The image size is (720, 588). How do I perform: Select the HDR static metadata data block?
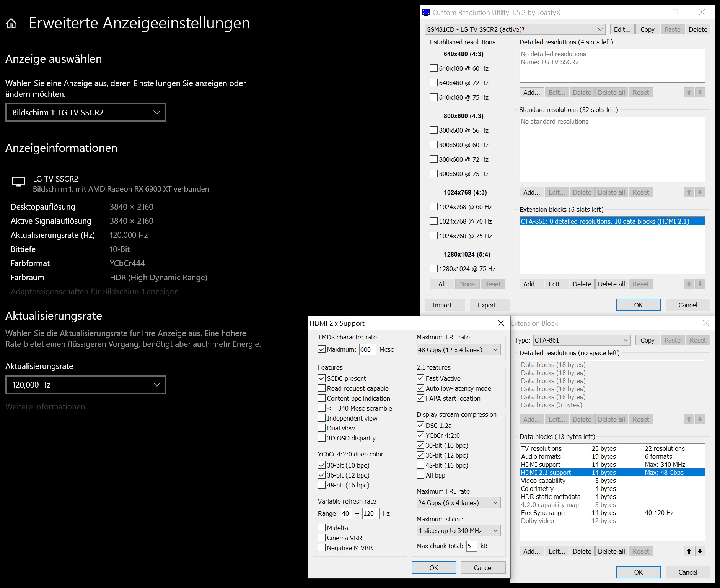point(612,497)
